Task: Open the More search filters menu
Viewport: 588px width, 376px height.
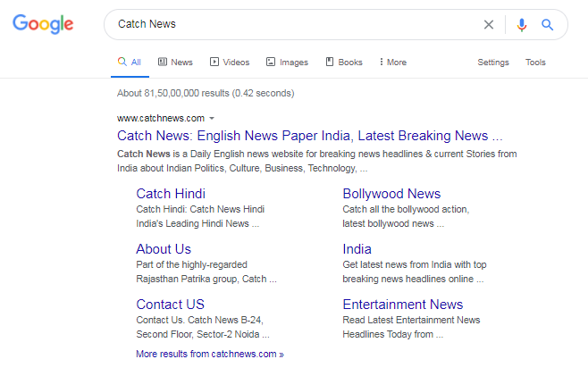Action: pyautogui.click(x=392, y=63)
